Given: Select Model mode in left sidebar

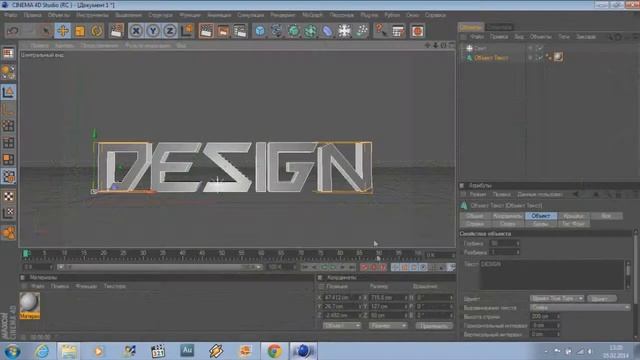Looking at the screenshot, I should (x=8, y=92).
